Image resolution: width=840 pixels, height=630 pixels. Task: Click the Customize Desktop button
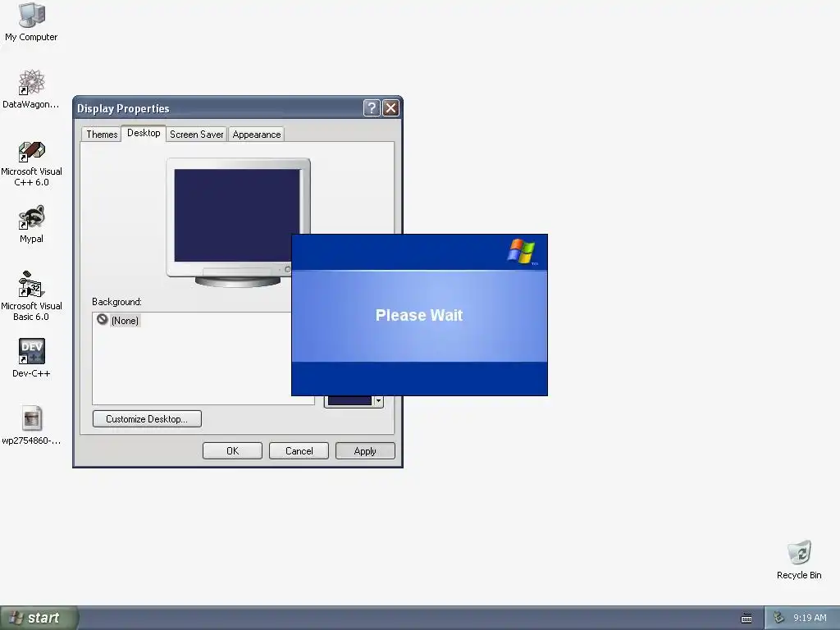[147, 419]
